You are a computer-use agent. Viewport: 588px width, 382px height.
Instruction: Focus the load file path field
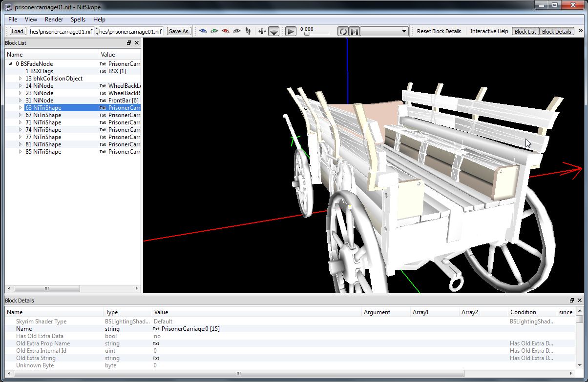(x=62, y=31)
